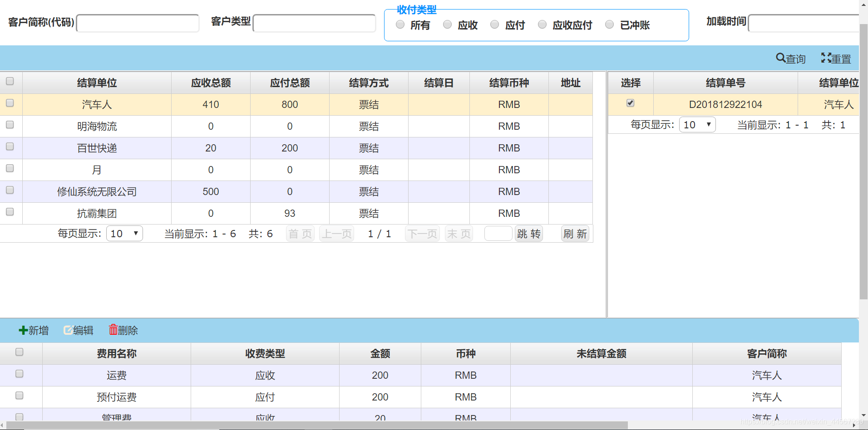Viewport: 868px width, 430px height.
Task: Click the 刷新 button
Action: [575, 234]
